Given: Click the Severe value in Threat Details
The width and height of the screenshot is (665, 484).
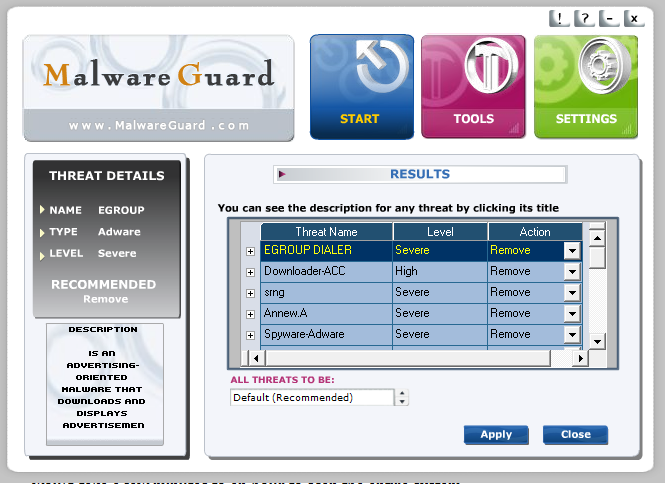Looking at the screenshot, I should [117, 254].
